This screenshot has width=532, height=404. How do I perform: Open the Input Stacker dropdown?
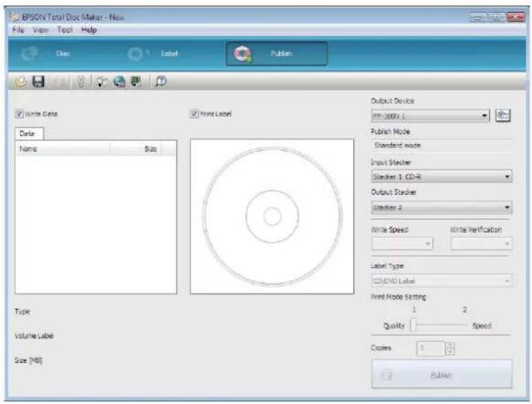click(441, 176)
